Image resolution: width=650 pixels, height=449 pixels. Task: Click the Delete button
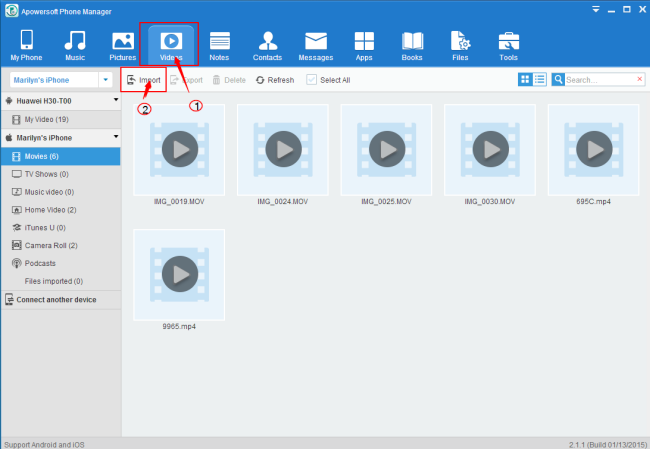229,80
